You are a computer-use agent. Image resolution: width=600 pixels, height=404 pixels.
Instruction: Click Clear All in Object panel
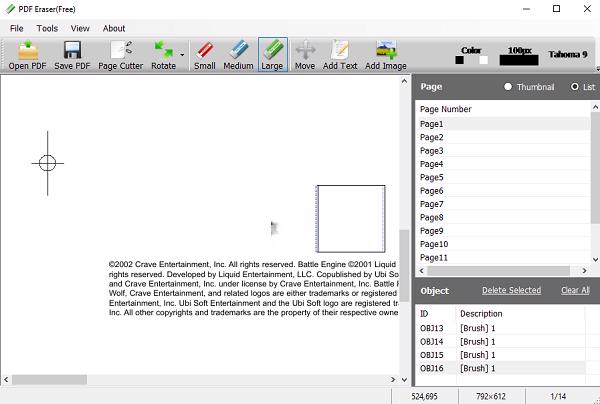pos(575,291)
